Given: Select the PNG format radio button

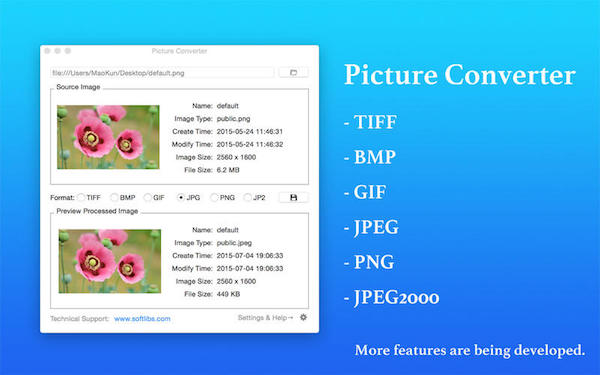Looking at the screenshot, I should [x=214, y=197].
